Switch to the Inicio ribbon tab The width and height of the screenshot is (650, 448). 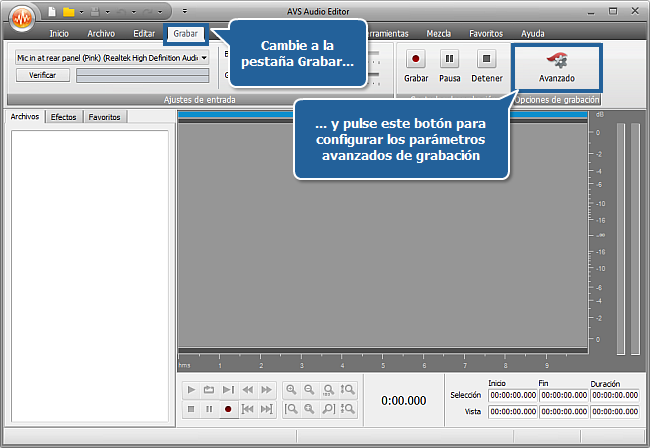[59, 34]
